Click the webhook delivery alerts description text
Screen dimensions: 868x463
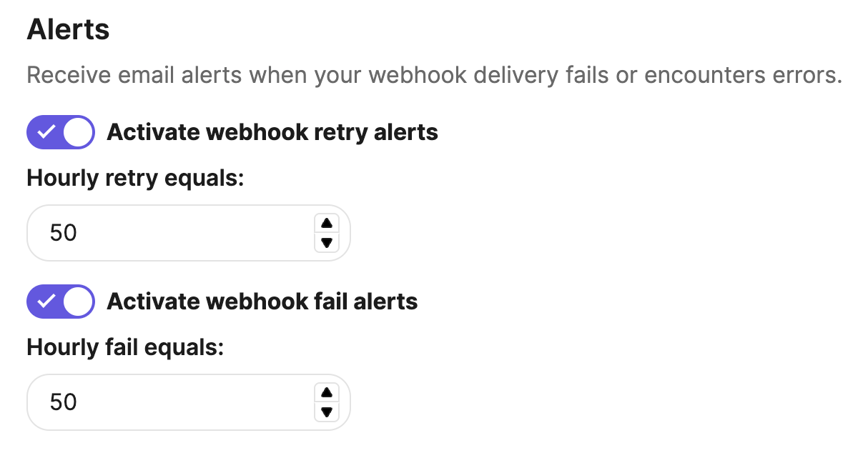pyautogui.click(x=434, y=74)
